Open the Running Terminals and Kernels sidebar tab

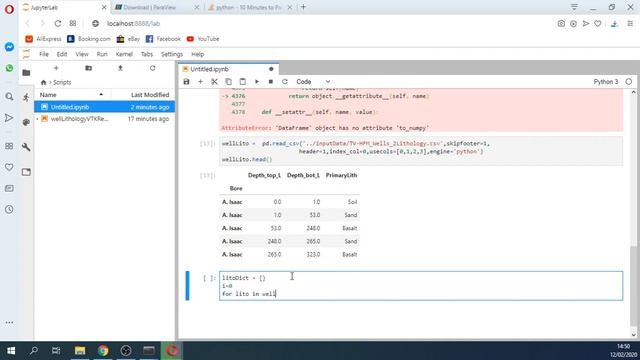[26, 97]
